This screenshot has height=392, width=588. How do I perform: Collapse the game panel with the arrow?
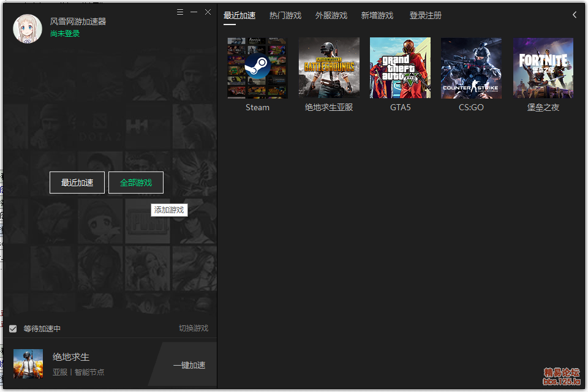575,15
